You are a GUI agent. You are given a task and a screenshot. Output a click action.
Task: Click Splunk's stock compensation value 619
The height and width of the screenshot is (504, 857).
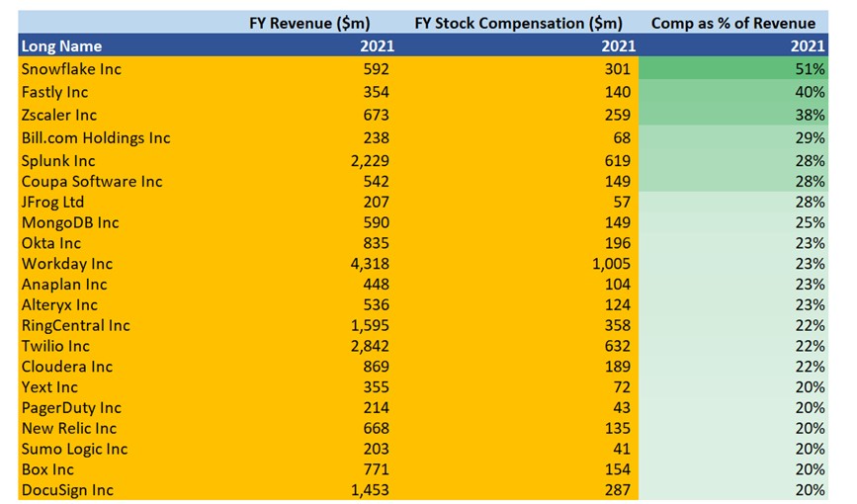(618, 161)
